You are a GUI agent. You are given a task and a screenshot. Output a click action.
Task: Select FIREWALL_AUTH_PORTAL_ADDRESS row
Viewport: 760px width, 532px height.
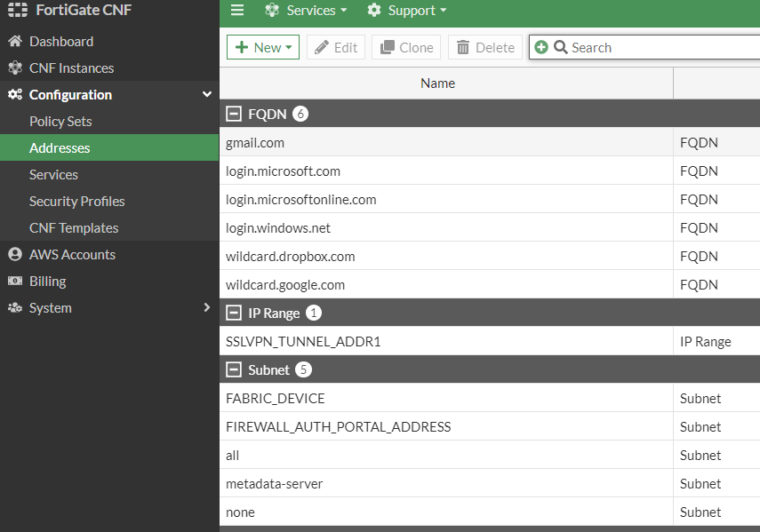coord(490,426)
